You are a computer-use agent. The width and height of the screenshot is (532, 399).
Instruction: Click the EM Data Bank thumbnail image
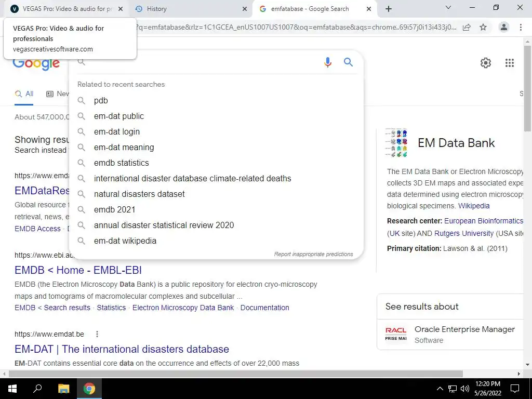click(x=396, y=143)
